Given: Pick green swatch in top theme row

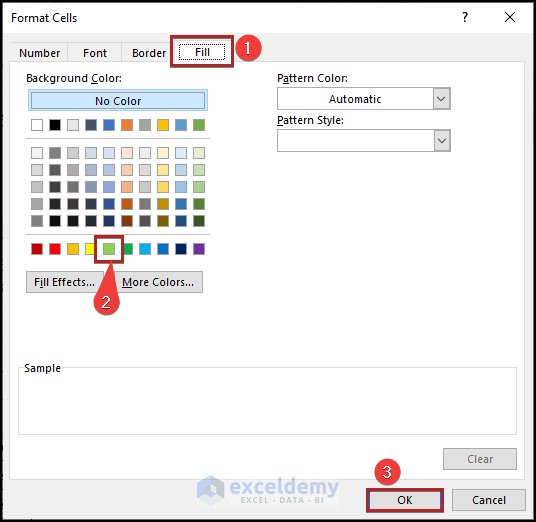Looking at the screenshot, I should point(199,125).
